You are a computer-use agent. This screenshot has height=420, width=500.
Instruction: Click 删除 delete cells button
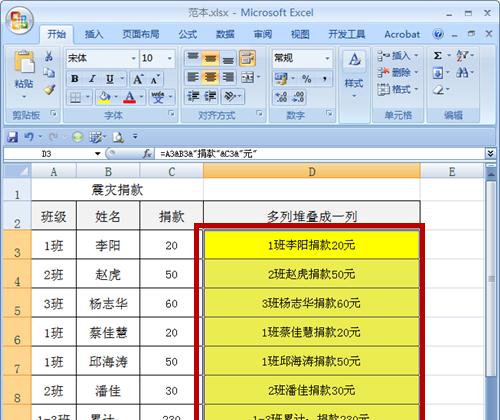point(398,72)
